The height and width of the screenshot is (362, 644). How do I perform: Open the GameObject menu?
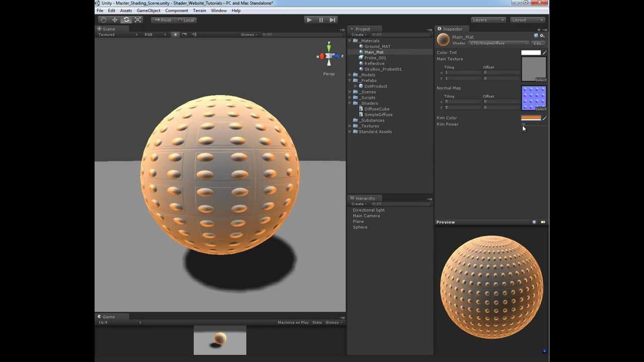click(148, 10)
